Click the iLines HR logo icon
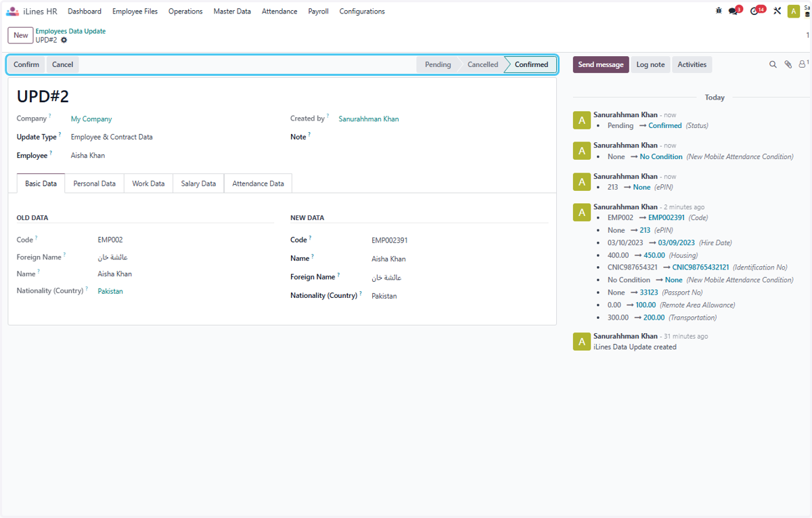The width and height of the screenshot is (812, 518). pos(12,12)
